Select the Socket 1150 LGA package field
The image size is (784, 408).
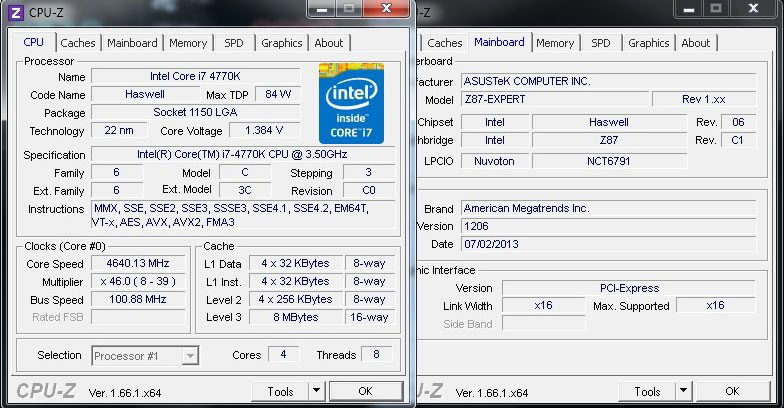coord(196,112)
